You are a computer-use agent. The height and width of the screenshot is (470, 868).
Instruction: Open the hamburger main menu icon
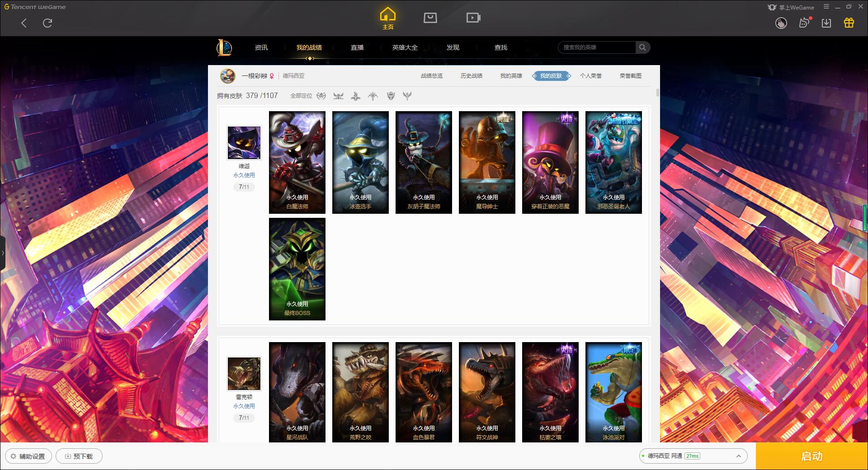(x=826, y=7)
